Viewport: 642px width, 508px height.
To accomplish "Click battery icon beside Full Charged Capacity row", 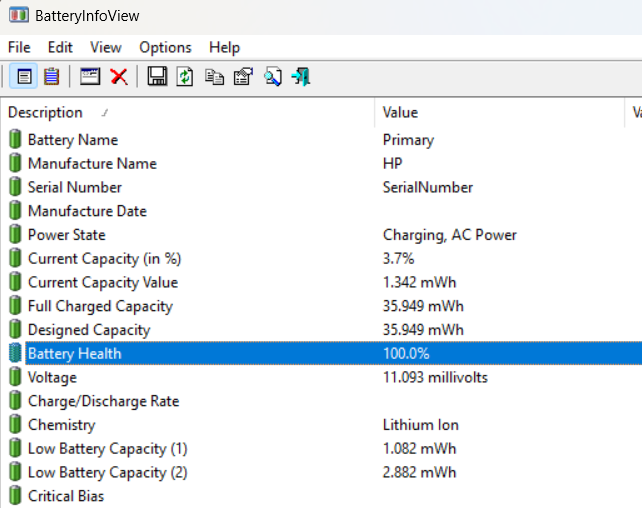I will point(15,305).
